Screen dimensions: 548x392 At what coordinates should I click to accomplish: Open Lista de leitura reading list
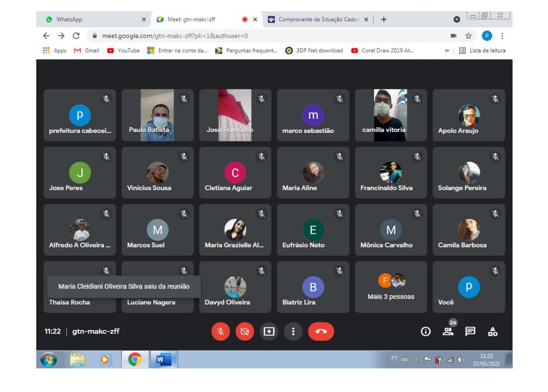click(x=482, y=51)
